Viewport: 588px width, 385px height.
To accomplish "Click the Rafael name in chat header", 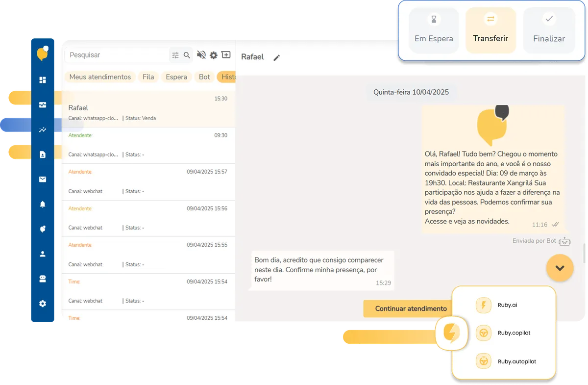I will point(252,57).
